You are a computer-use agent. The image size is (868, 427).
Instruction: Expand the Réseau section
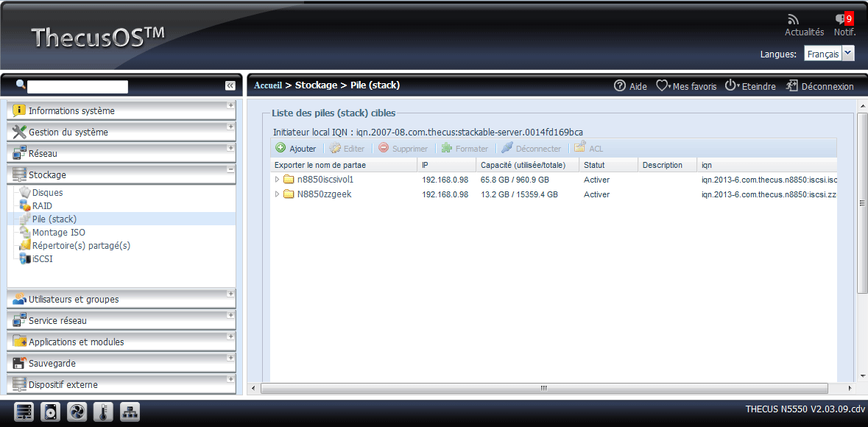121,153
